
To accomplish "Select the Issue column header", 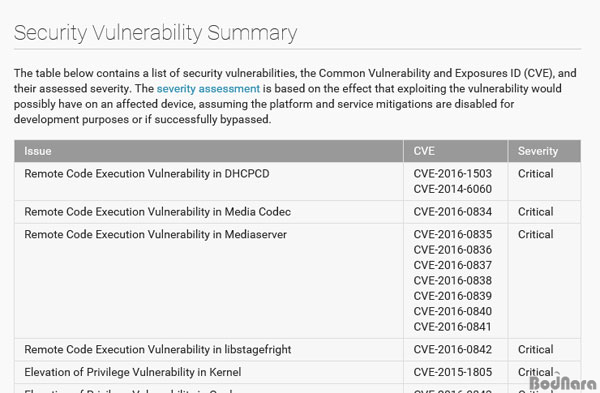I will tap(38, 151).
